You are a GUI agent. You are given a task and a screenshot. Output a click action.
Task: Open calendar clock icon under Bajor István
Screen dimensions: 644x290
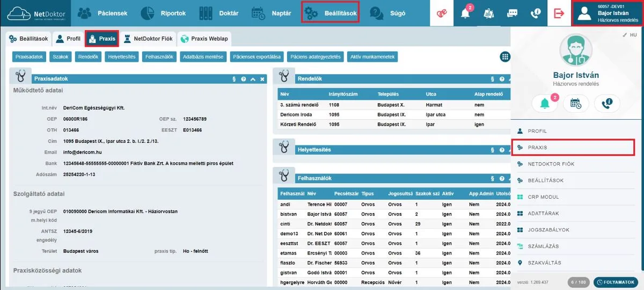575,103
